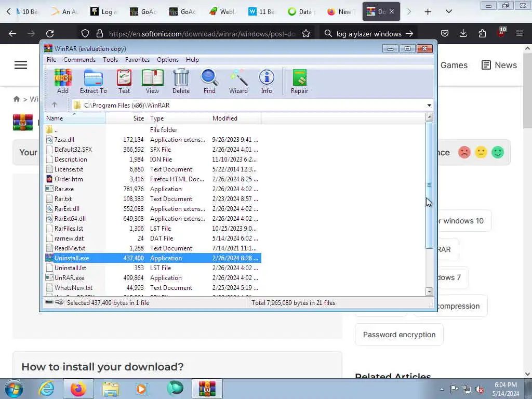Submit search with the arrow button

(409, 34)
